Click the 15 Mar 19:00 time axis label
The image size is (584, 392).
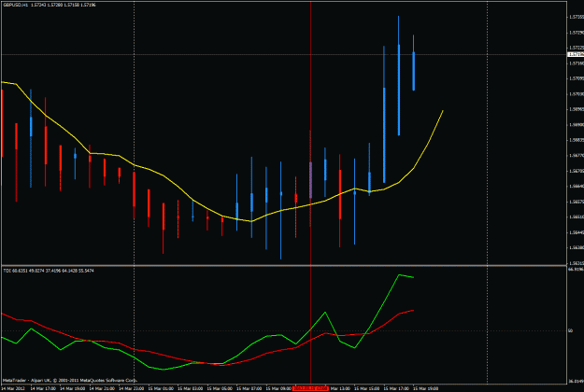point(425,388)
